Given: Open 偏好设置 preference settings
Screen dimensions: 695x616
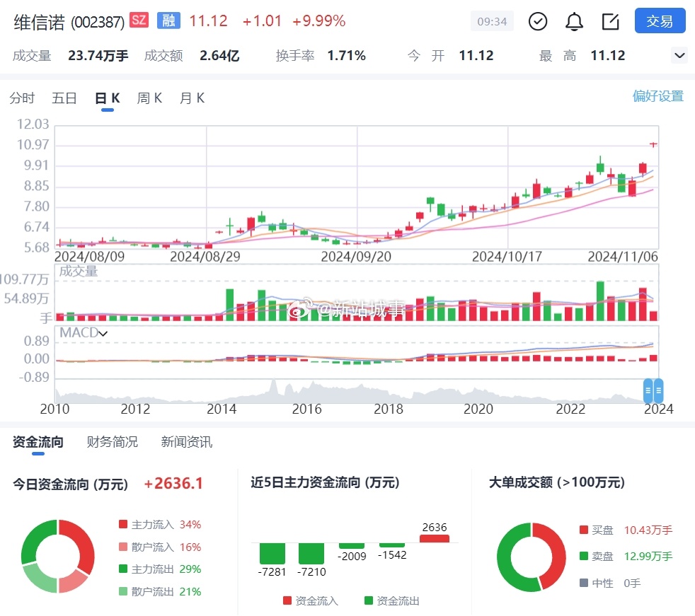Looking at the screenshot, I should [657, 96].
